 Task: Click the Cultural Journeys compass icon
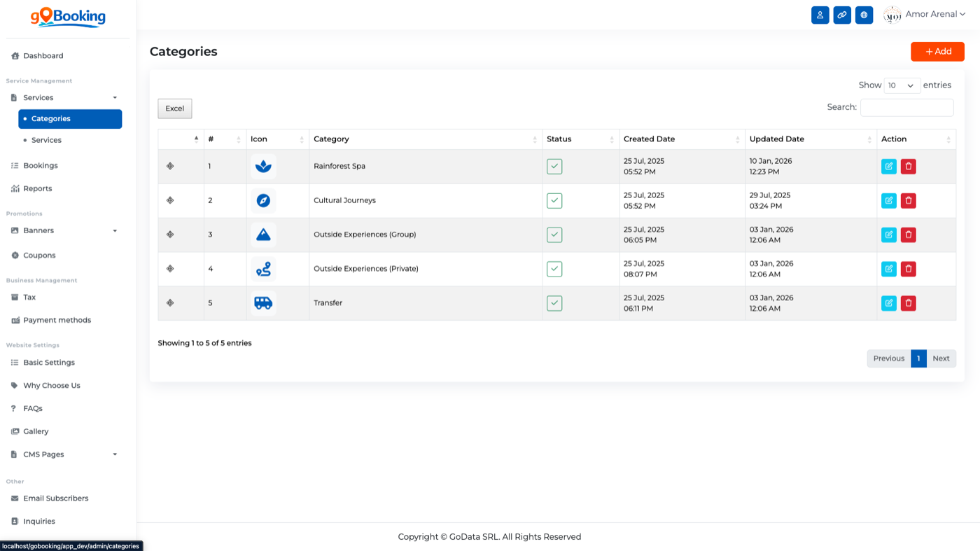click(x=263, y=201)
